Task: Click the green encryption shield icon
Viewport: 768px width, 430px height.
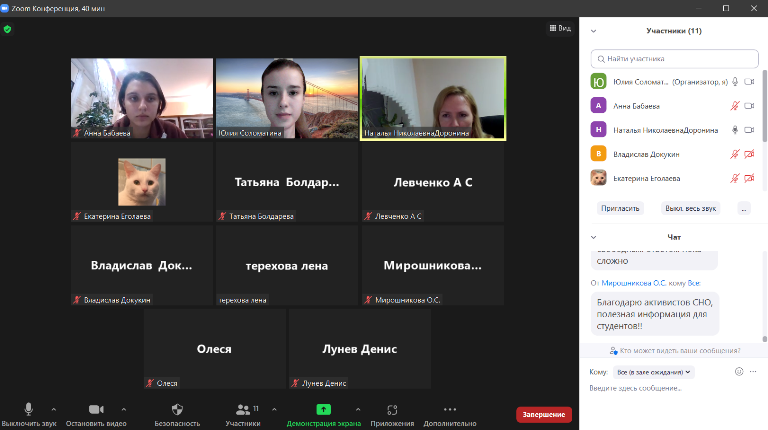Action: tap(8, 29)
